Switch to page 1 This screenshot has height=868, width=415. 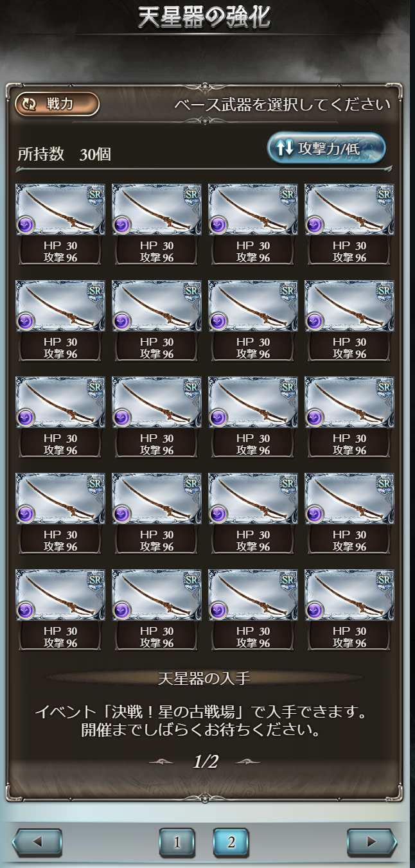[177, 842]
